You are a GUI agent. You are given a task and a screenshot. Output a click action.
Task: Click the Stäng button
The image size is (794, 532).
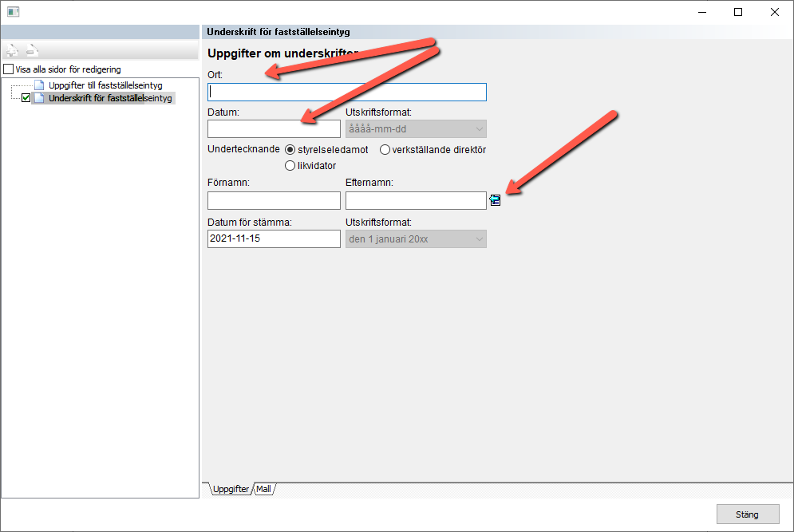coord(748,514)
